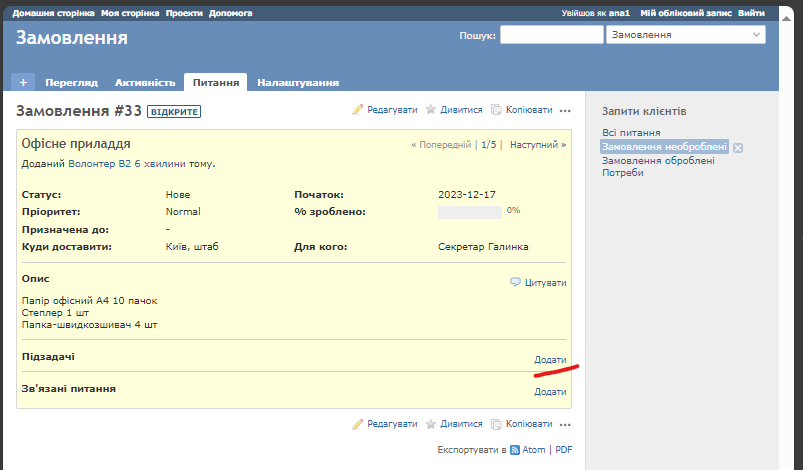Expand the project selector dropdown 'Замовлення'
The image size is (803, 470).
pyautogui.click(x=685, y=34)
